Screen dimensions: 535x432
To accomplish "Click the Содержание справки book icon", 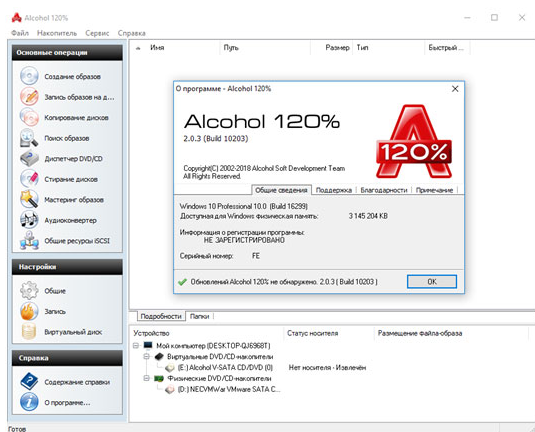I will click(29, 381).
